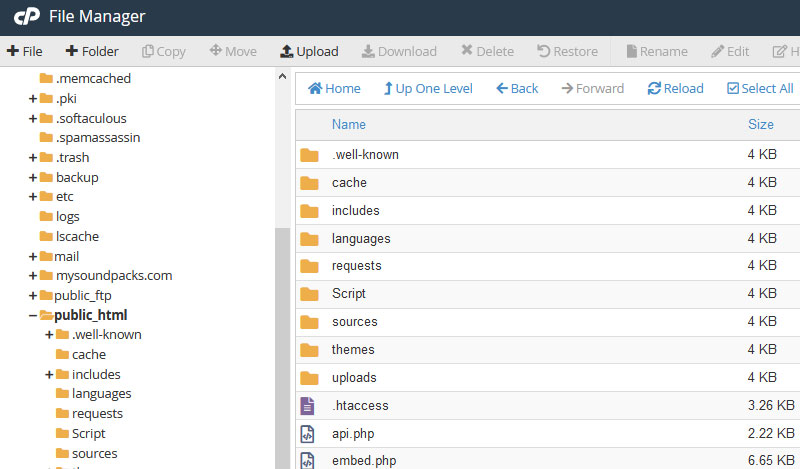Click the 3.26 KB size value
The height and width of the screenshot is (469, 800).
(x=771, y=405)
